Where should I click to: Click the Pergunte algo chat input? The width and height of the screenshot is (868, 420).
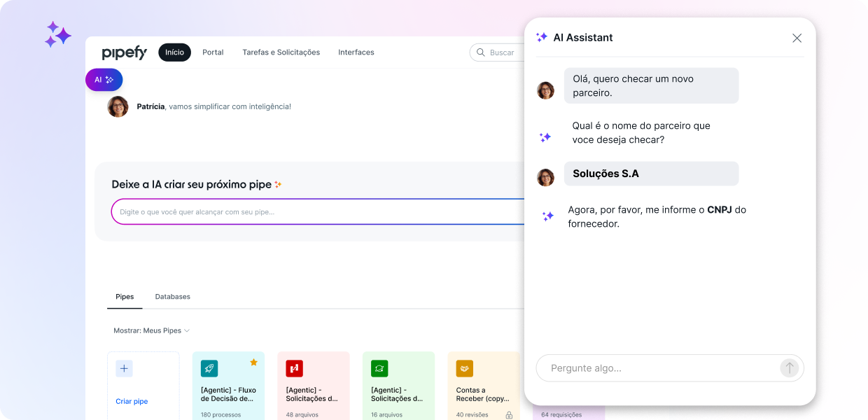click(x=658, y=368)
